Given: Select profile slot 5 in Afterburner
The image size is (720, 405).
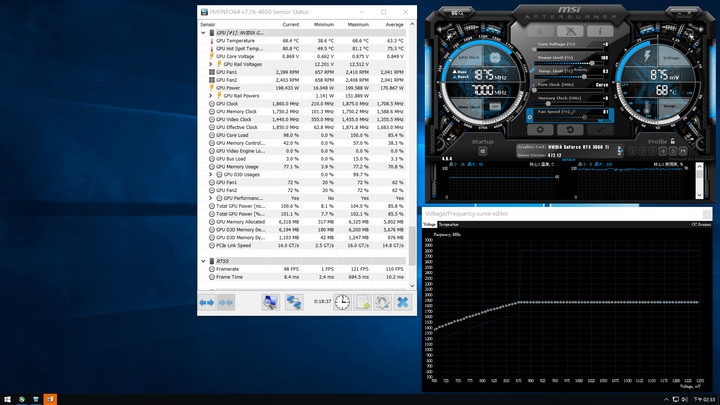Looking at the screenshot, I should (673, 151).
